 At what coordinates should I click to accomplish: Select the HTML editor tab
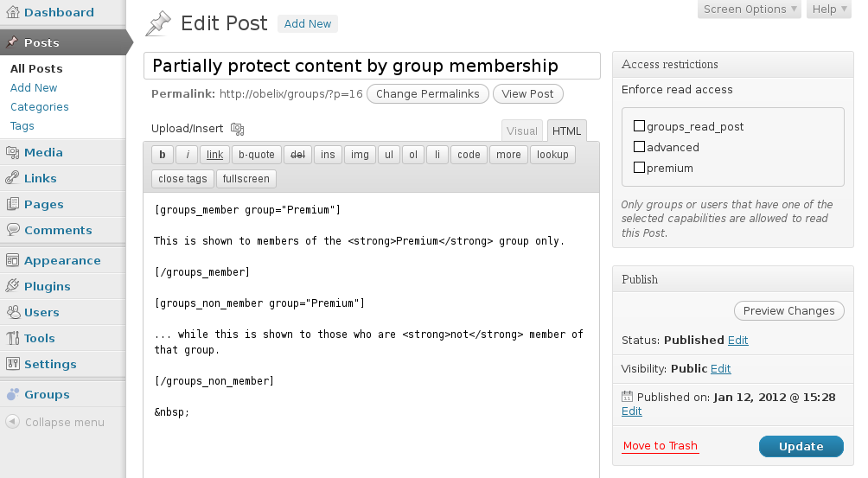pyautogui.click(x=566, y=131)
